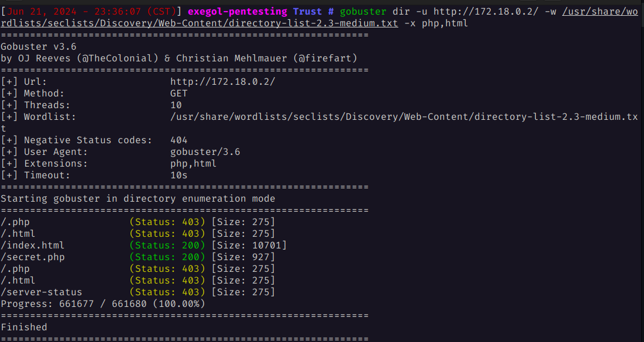Select the Extensions value php,html in settings
Viewport: 644px width, 342px height.
tap(193, 164)
